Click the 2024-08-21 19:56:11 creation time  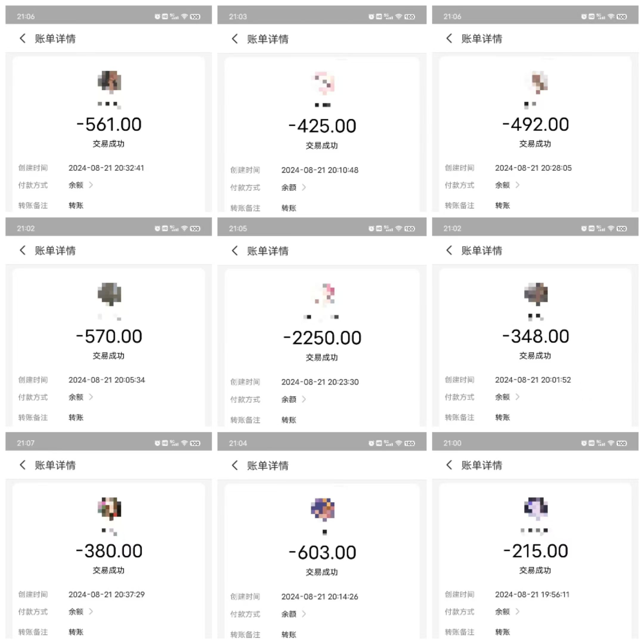coord(532,594)
